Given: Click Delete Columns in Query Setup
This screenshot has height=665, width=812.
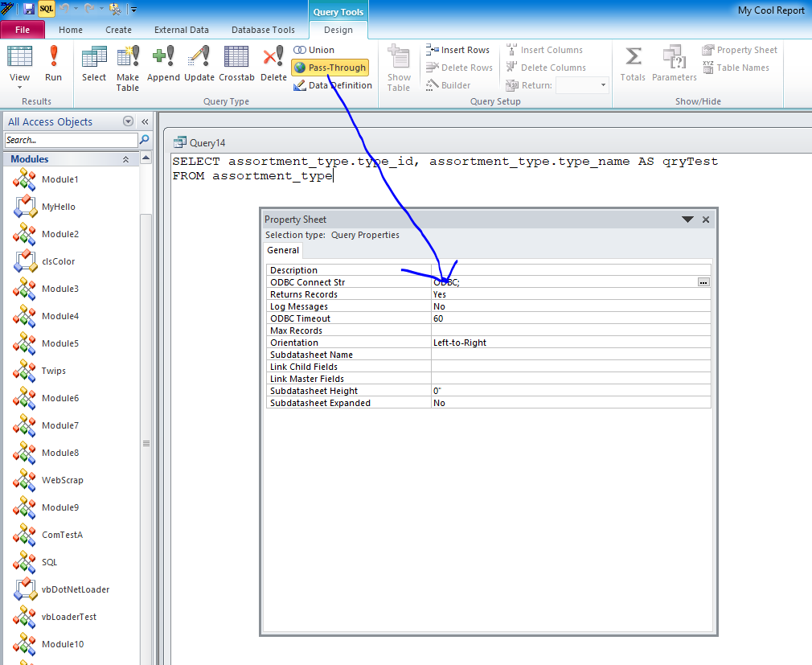Looking at the screenshot, I should (x=547, y=68).
